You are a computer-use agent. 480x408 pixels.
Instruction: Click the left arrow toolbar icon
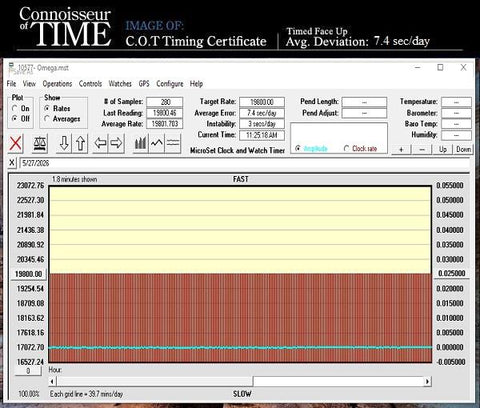100,144
